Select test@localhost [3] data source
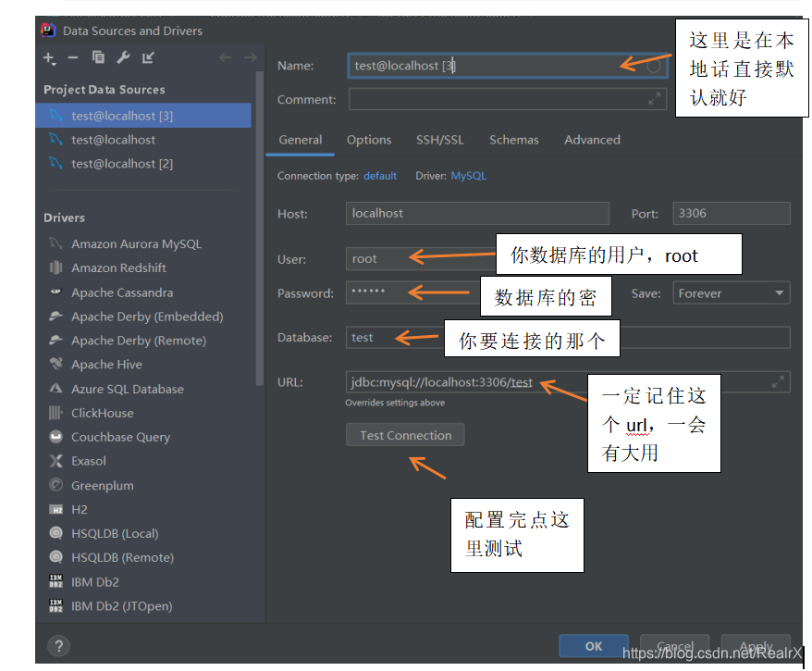Viewport: 812px width, 671px height. (x=143, y=116)
